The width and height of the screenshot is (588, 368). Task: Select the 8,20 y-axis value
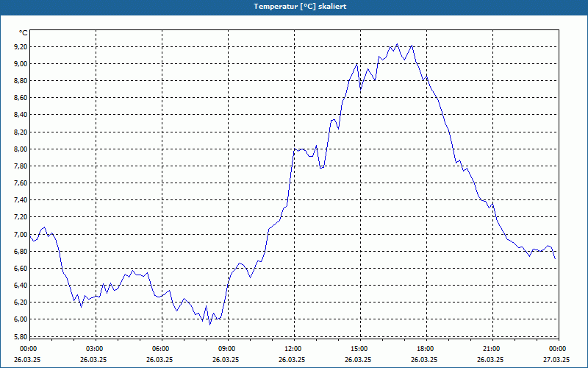point(21,132)
